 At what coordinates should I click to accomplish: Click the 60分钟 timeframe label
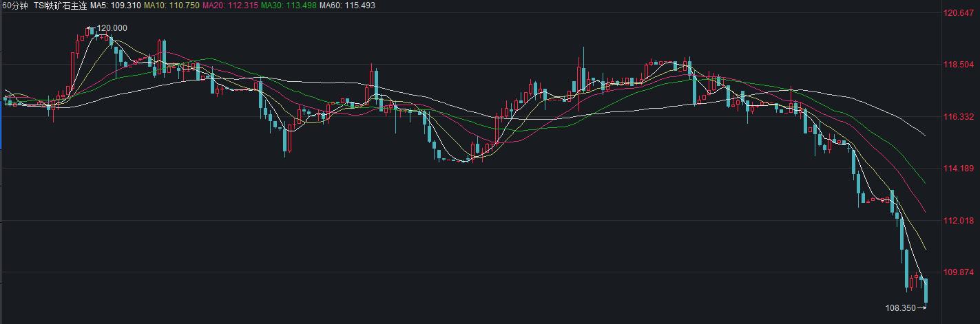click(14, 6)
